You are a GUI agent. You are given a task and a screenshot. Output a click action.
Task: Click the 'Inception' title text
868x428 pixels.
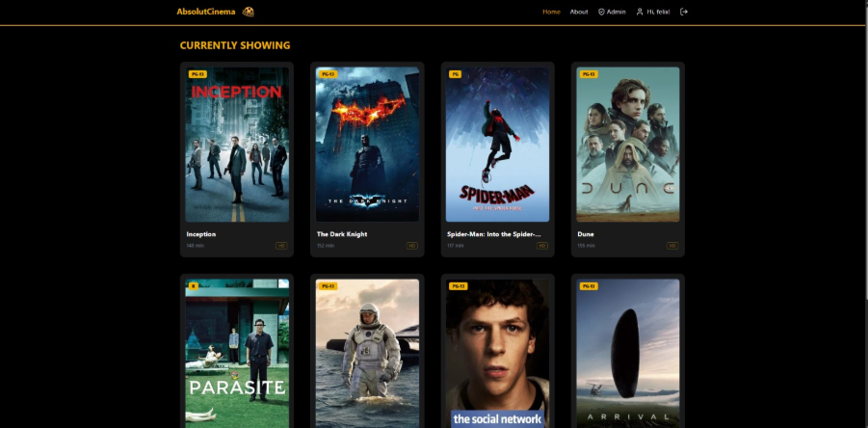(x=201, y=234)
